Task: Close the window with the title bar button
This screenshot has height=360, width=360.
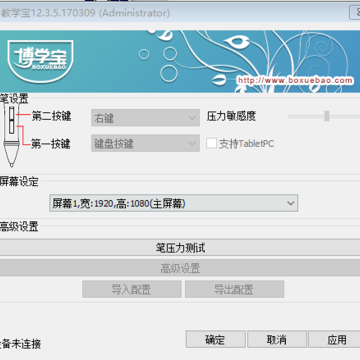Action: pos(355,13)
